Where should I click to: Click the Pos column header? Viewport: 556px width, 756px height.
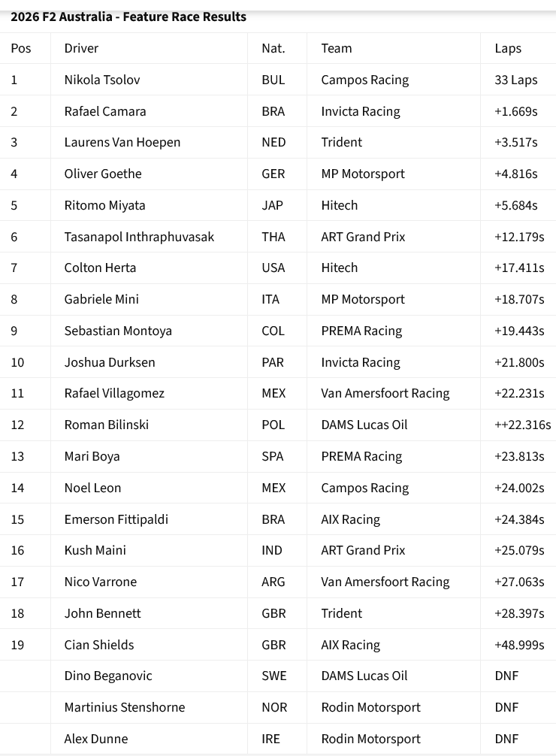click(x=21, y=48)
